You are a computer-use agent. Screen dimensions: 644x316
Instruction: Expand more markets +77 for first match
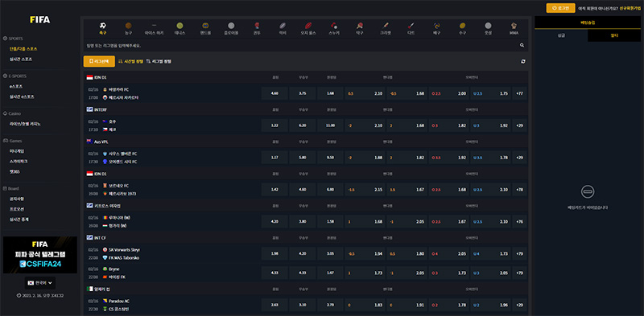519,93
